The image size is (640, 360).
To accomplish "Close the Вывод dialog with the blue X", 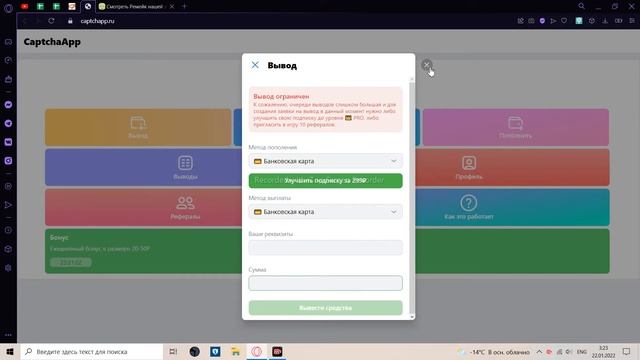I will coord(255,65).
